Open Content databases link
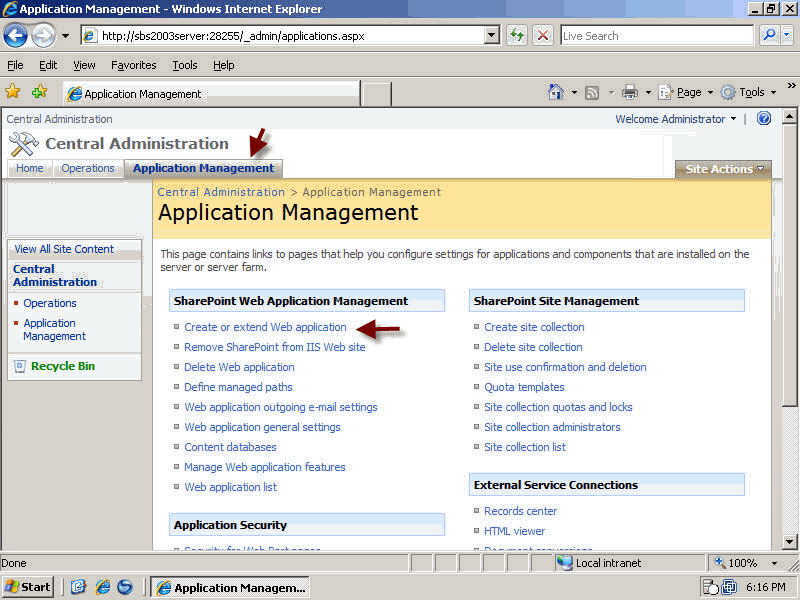The width and height of the screenshot is (800, 600). [x=230, y=447]
